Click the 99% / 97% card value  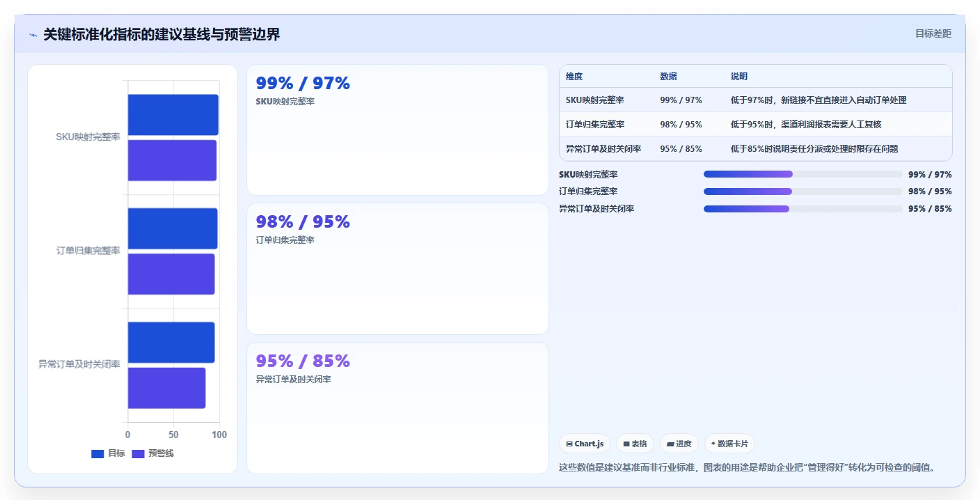pos(303,84)
